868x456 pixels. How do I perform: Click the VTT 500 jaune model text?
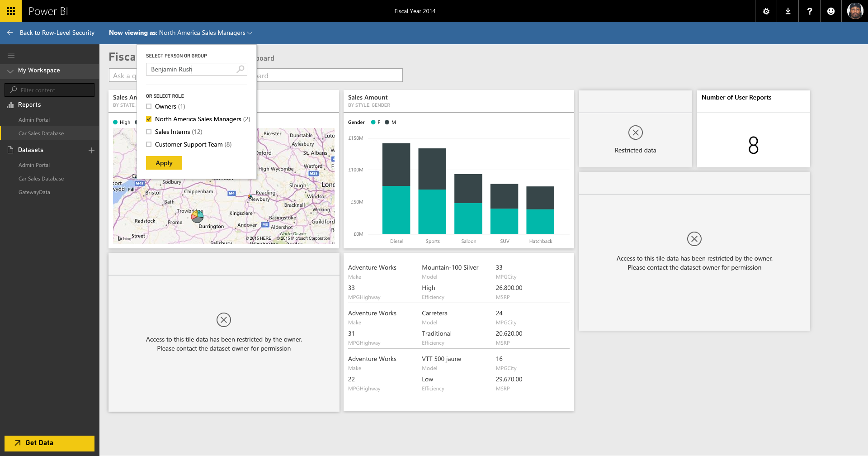point(441,359)
